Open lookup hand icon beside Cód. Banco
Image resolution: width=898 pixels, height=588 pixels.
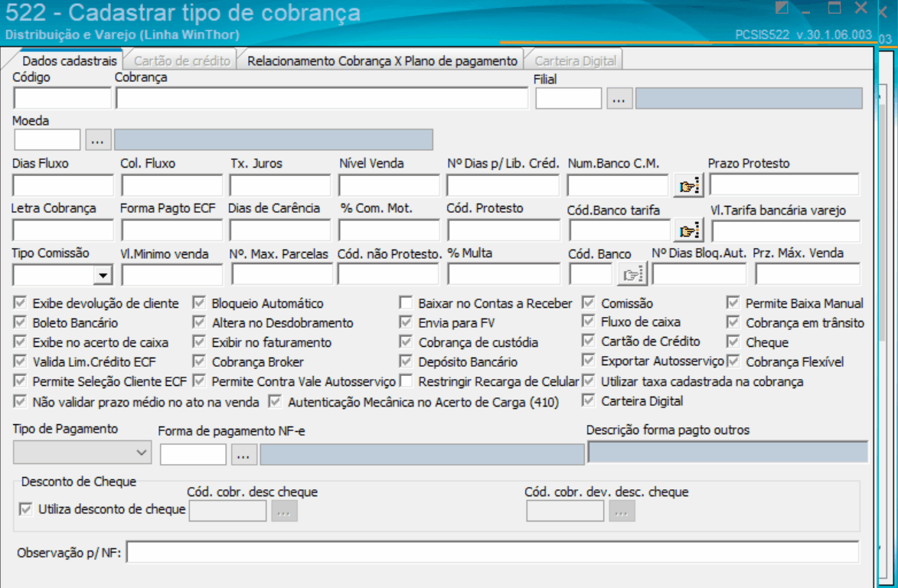point(632,275)
